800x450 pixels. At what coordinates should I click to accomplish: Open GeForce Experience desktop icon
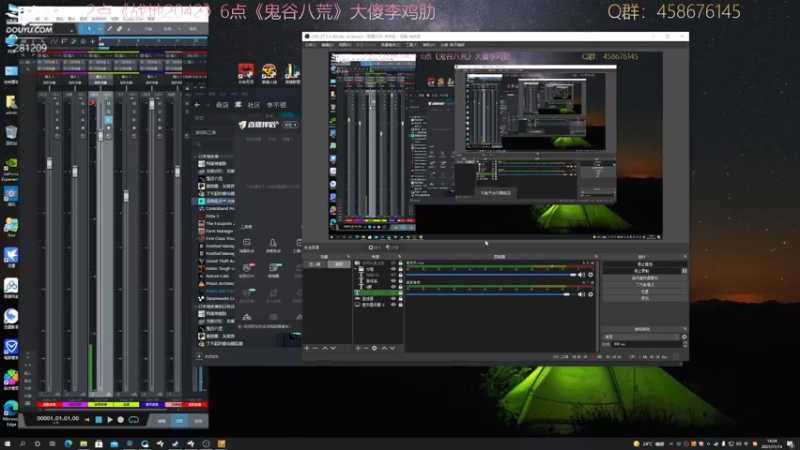tap(11, 169)
